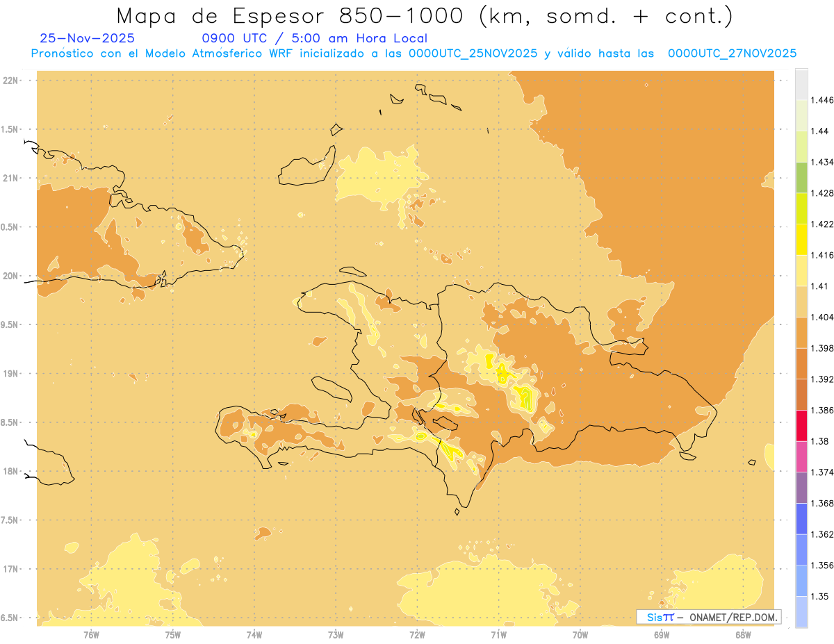This screenshot has height=644, width=834.
Task: Click the '9.5N' latitude tick label
Action: pyautogui.click(x=10, y=325)
